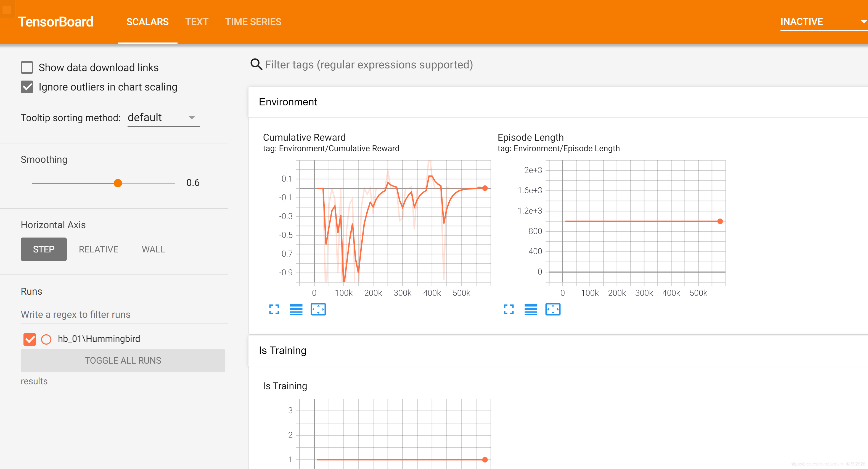Uncheck the hb_01\Hummingbird run checkbox
This screenshot has height=469, width=868.
(x=30, y=339)
